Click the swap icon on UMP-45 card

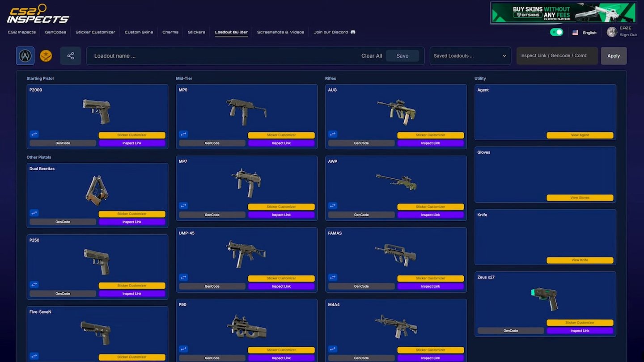click(184, 278)
